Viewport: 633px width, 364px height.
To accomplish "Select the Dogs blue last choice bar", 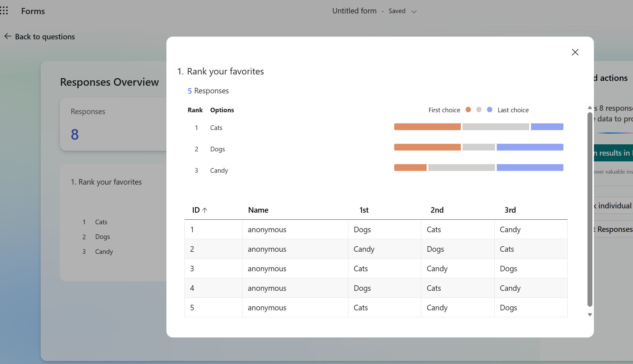I will click(x=530, y=147).
